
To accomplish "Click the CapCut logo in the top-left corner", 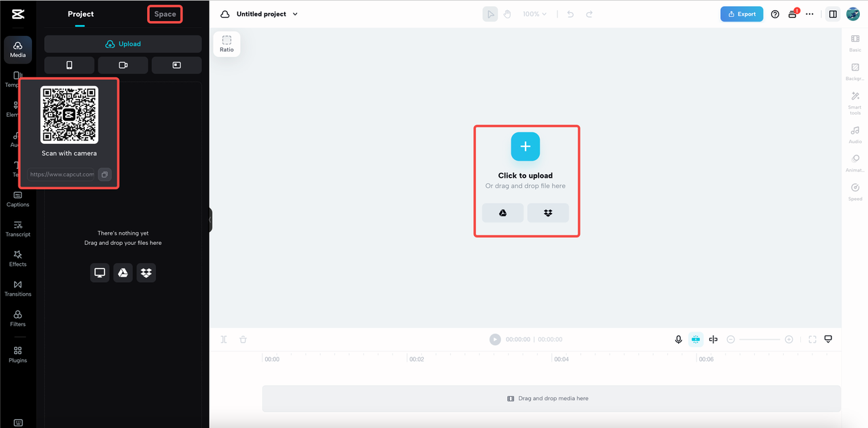I will click(x=18, y=14).
